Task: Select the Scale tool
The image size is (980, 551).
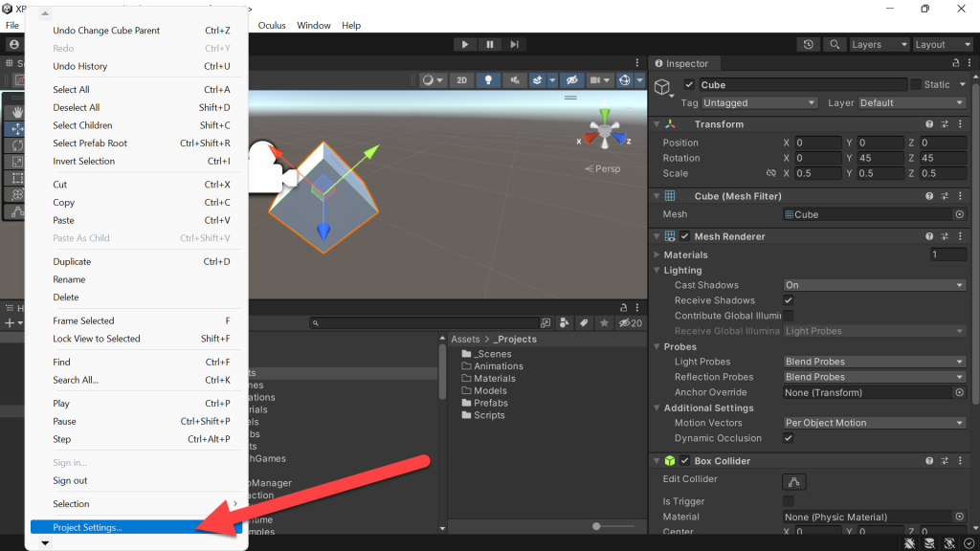Action: pos(17,162)
